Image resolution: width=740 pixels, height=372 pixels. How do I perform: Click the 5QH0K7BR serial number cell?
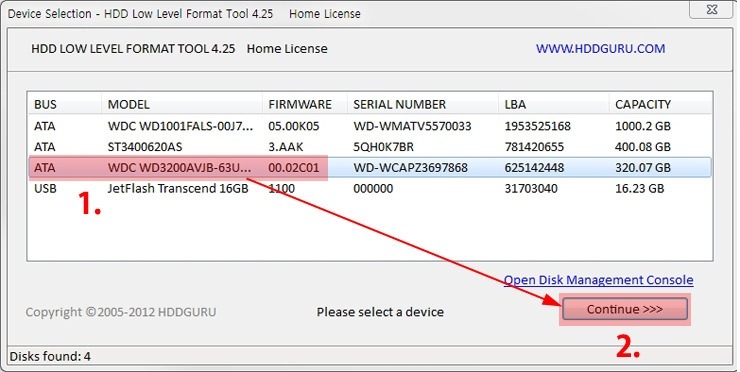(x=383, y=147)
